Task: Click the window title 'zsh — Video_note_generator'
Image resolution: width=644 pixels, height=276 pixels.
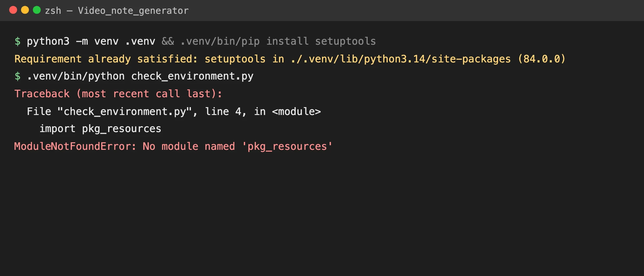Action: tap(117, 11)
